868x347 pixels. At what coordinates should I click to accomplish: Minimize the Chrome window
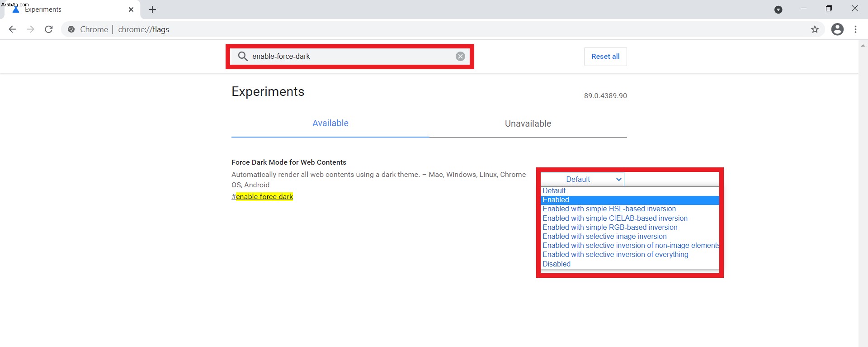(x=803, y=9)
